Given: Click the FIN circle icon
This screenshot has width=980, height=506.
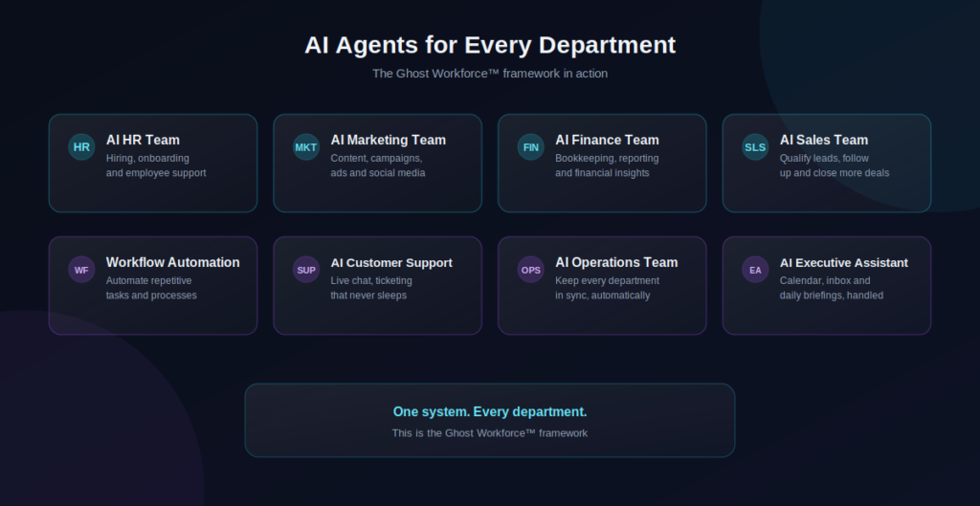Looking at the screenshot, I should (530, 147).
